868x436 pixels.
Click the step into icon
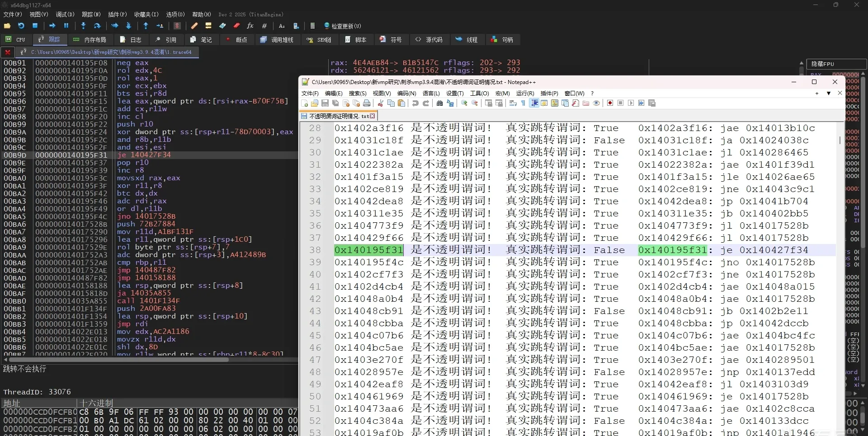[x=83, y=26]
